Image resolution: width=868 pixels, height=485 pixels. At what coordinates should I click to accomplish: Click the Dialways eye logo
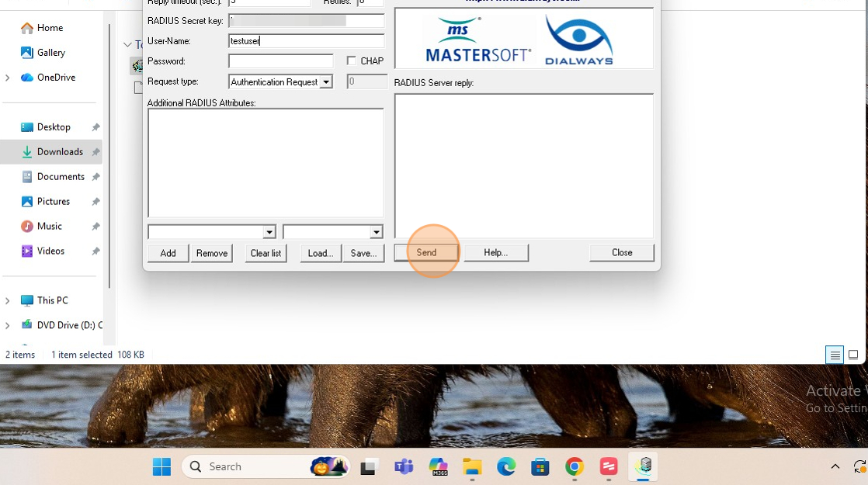578,40
